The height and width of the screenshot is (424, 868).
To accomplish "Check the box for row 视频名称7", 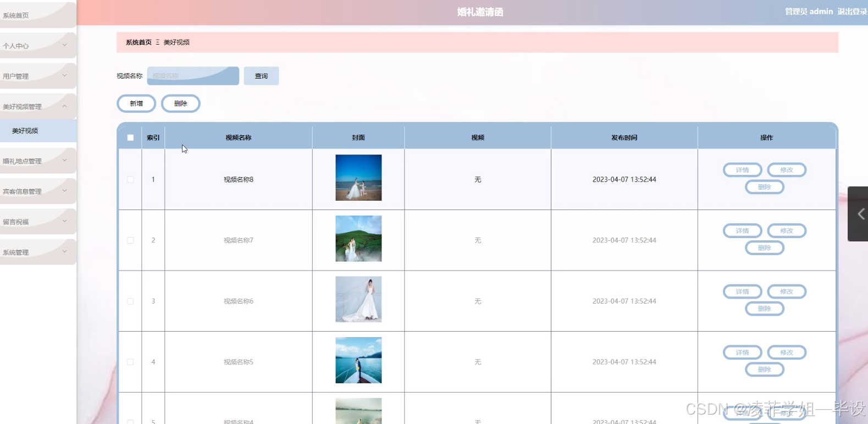I will click(x=130, y=240).
